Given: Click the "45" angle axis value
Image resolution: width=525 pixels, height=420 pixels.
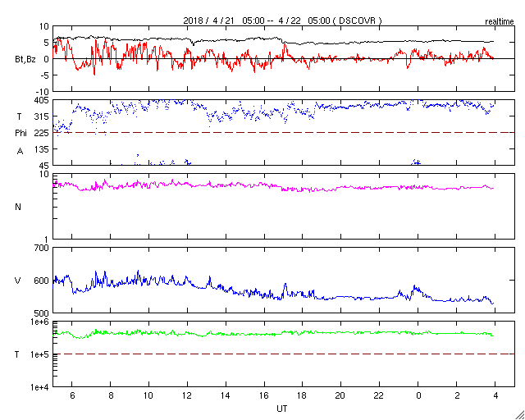Looking at the screenshot, I should tap(44, 166).
